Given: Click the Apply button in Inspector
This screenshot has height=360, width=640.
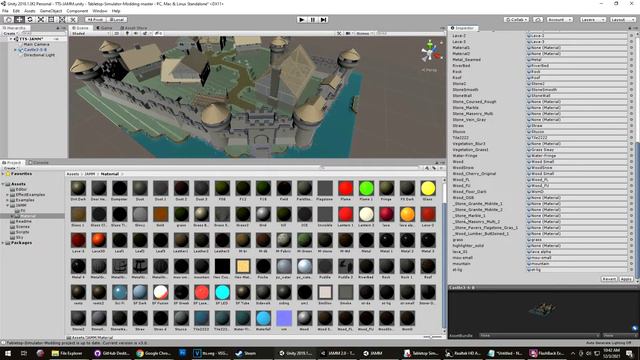Looking at the screenshot, I should tap(627, 279).
